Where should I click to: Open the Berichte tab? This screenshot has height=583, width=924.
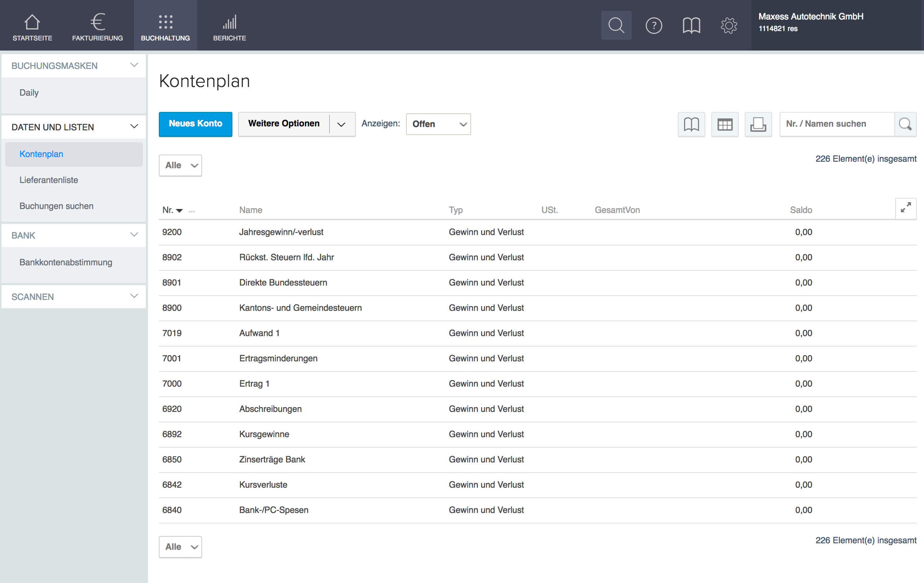pyautogui.click(x=229, y=26)
